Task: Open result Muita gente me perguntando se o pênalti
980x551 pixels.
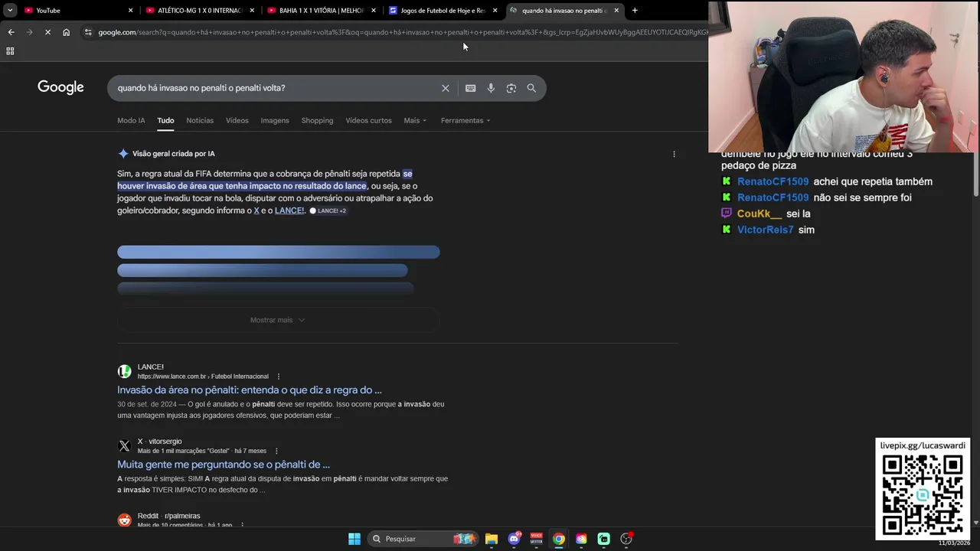Action: [224, 464]
